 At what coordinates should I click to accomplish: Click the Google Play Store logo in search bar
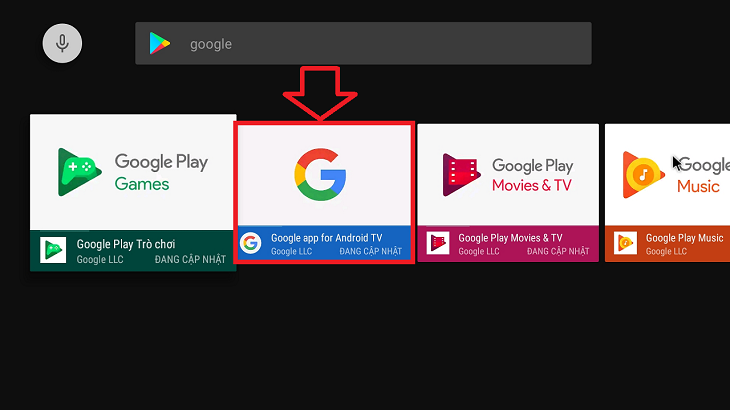coord(160,43)
